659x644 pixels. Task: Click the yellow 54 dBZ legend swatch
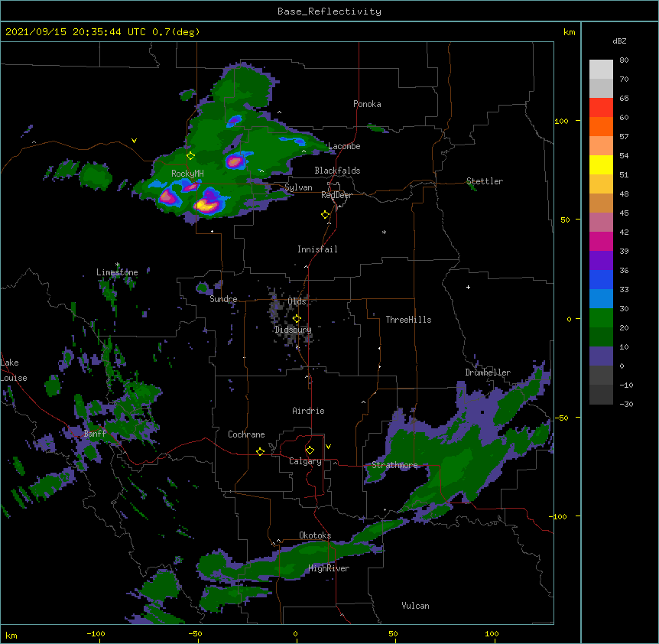point(601,164)
